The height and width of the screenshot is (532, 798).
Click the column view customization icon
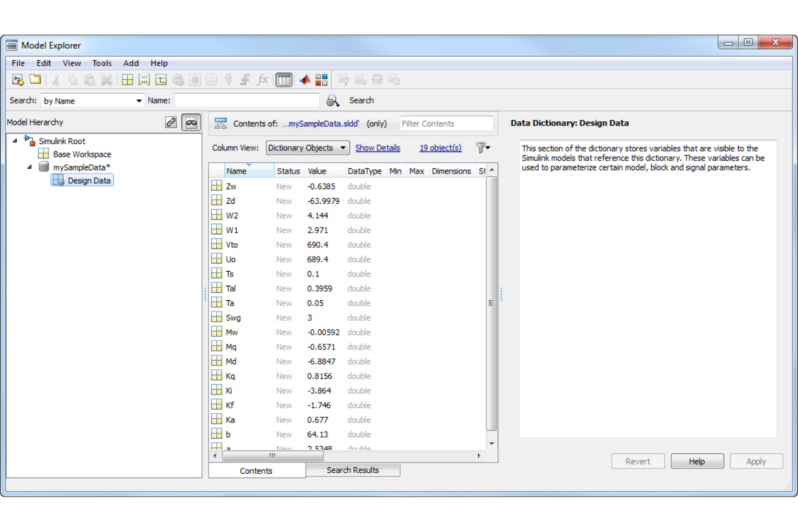(x=284, y=79)
